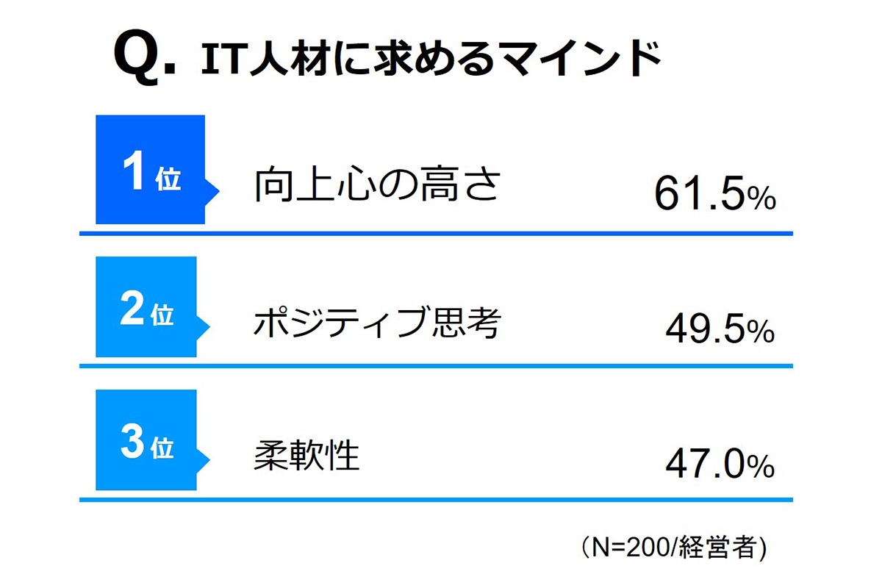
Task: Click the blue divider line under 61.5%
Action: (x=436, y=233)
